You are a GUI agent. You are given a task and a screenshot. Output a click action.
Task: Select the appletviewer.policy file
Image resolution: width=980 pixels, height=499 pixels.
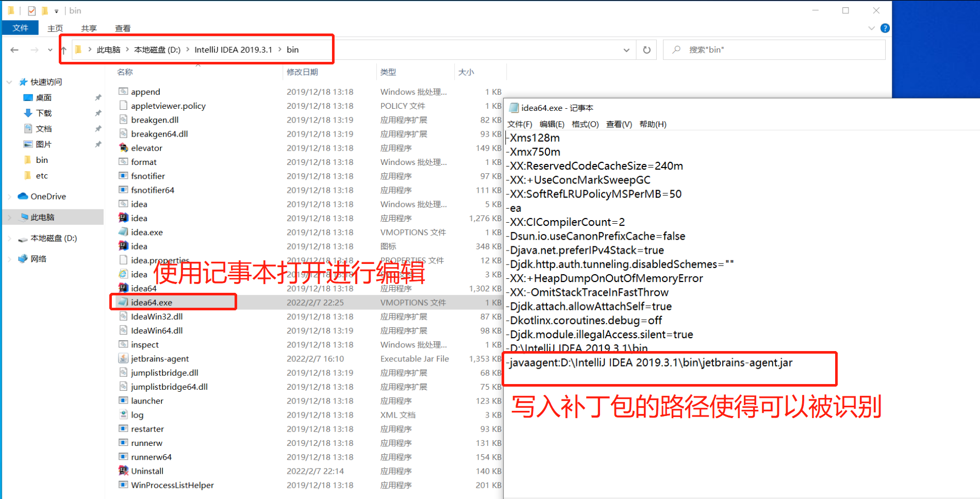[168, 106]
